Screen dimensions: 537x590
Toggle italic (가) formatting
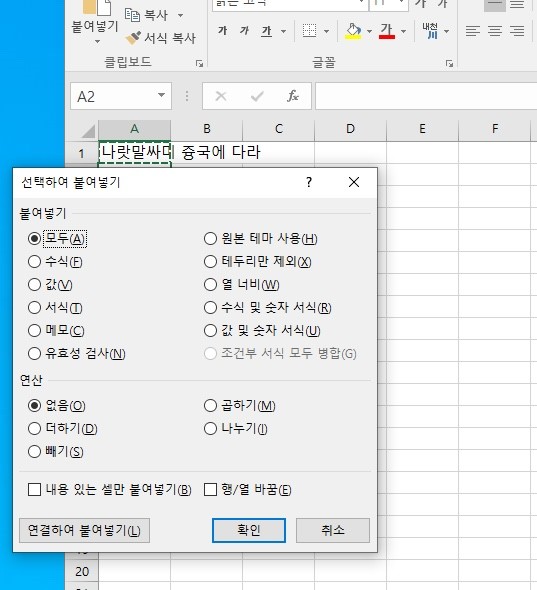coord(244,30)
